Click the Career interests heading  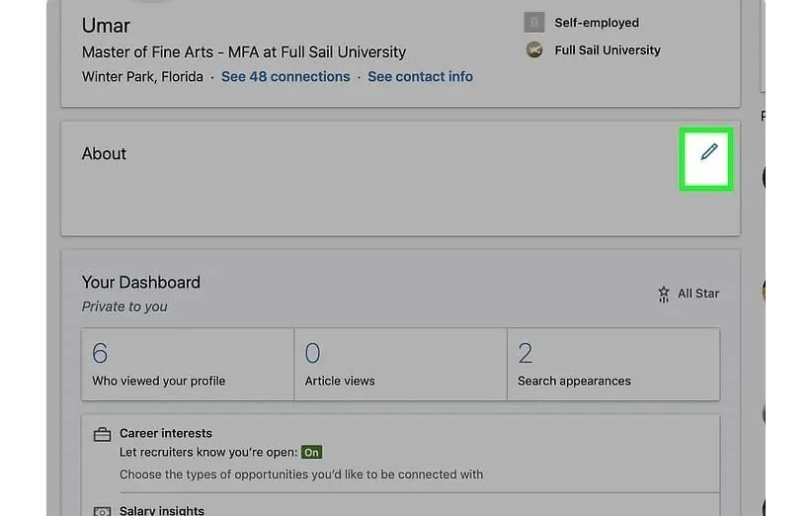tap(166, 433)
